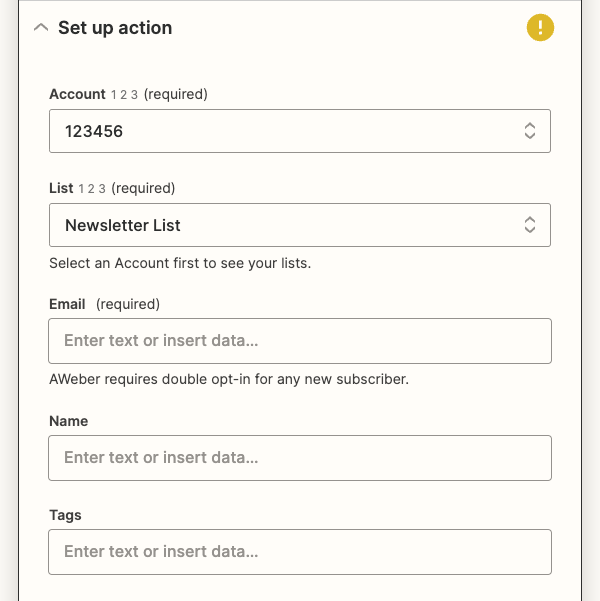Click the yellow warning status icon
This screenshot has width=600, height=601.
point(540,28)
